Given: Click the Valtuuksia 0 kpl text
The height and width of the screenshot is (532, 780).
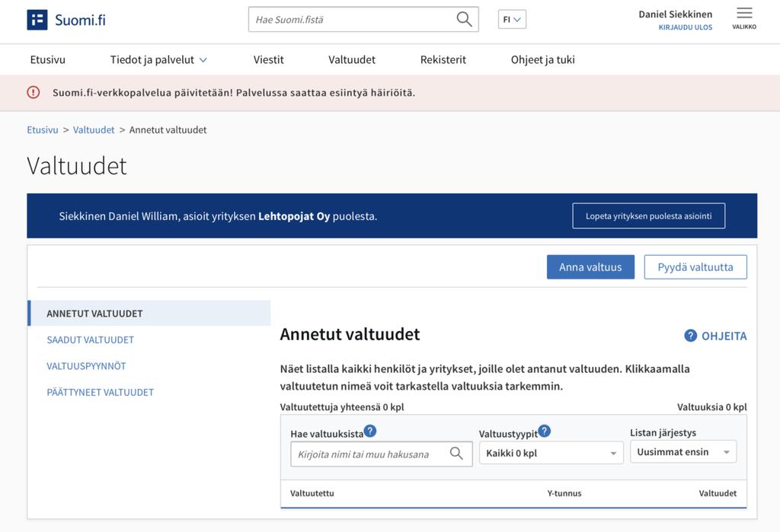Looking at the screenshot, I should coord(712,406).
